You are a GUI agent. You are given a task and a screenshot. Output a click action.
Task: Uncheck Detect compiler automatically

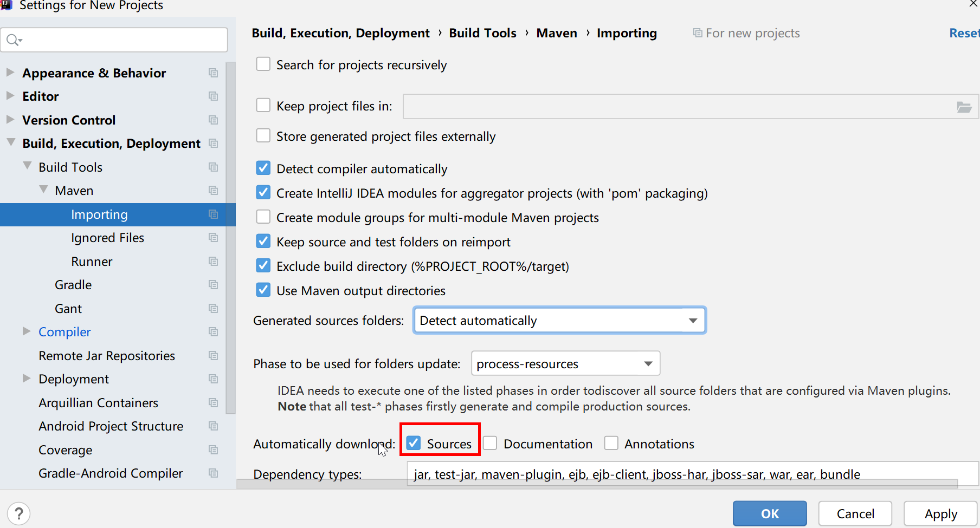(x=263, y=168)
